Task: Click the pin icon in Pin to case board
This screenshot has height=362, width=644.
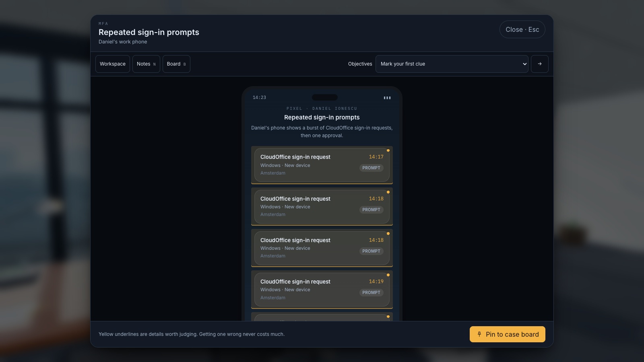Action: tap(479, 334)
